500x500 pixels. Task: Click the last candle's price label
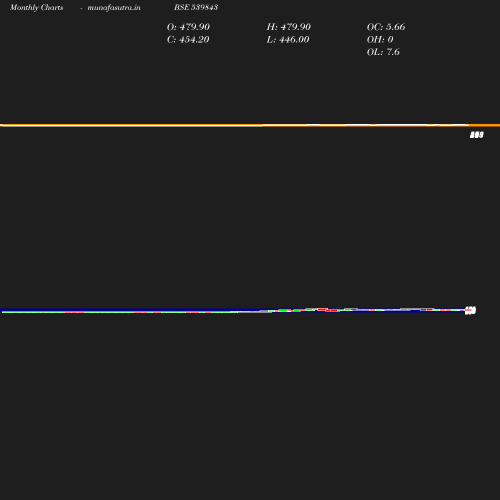(x=470, y=310)
